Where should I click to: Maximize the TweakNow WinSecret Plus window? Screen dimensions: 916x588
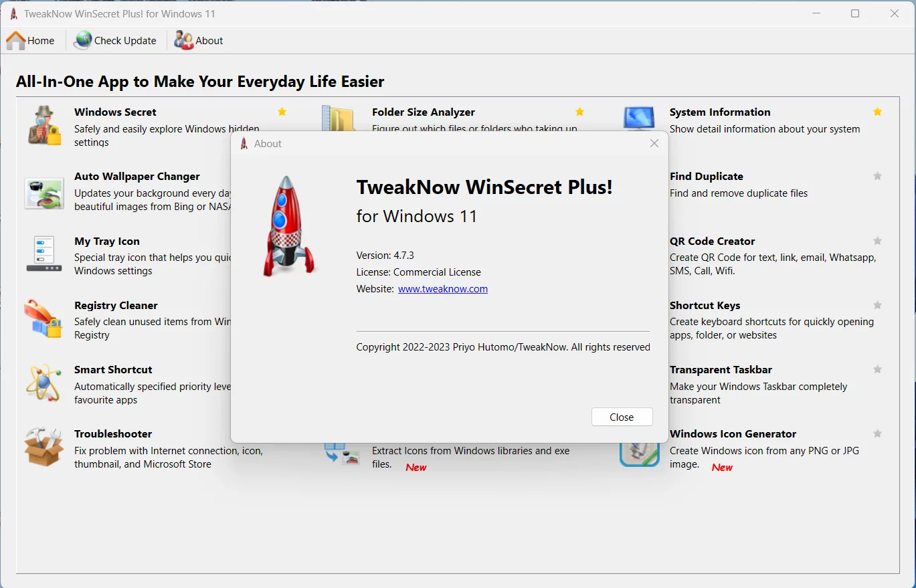click(x=855, y=13)
